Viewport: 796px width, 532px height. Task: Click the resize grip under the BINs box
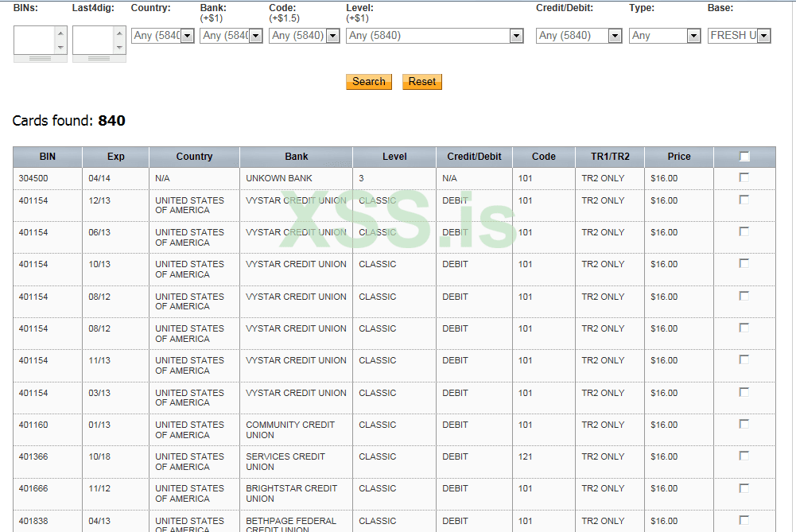click(x=40, y=58)
